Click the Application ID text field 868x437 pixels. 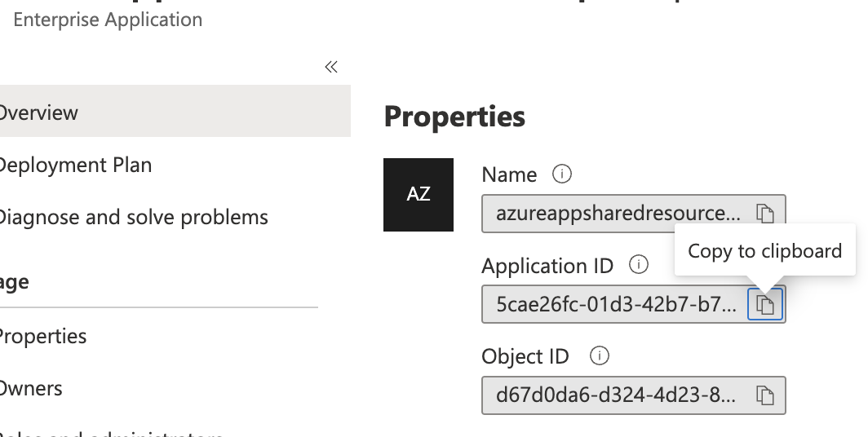(x=616, y=305)
